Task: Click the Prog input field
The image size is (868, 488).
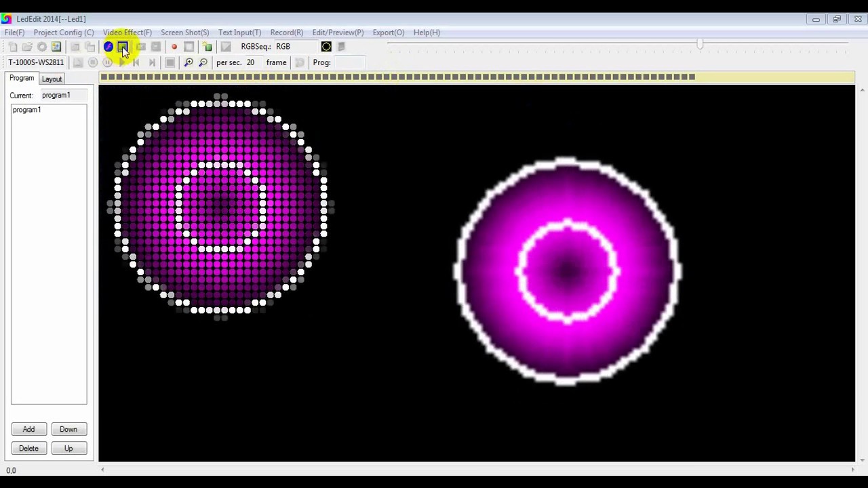Action: tap(349, 62)
